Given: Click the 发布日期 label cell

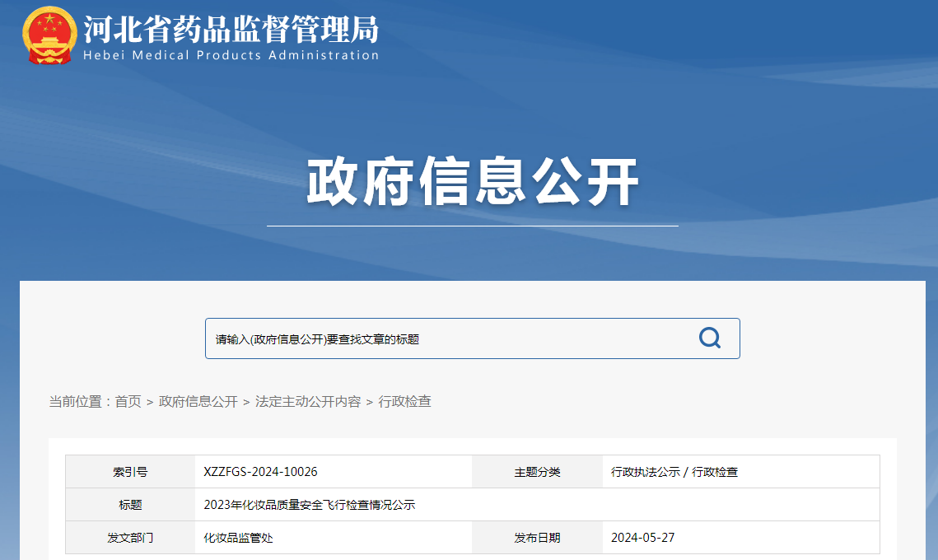Looking at the screenshot, I should point(537,538).
